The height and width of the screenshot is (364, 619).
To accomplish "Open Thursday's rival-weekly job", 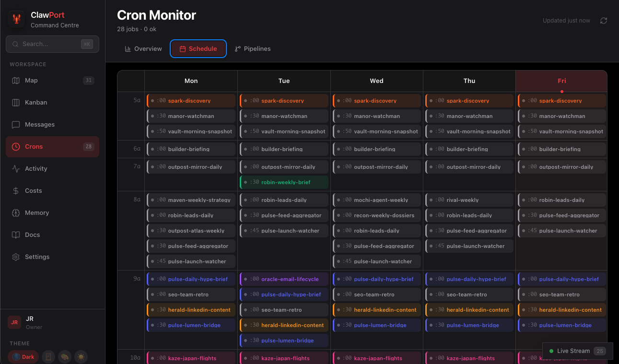I will point(469,200).
